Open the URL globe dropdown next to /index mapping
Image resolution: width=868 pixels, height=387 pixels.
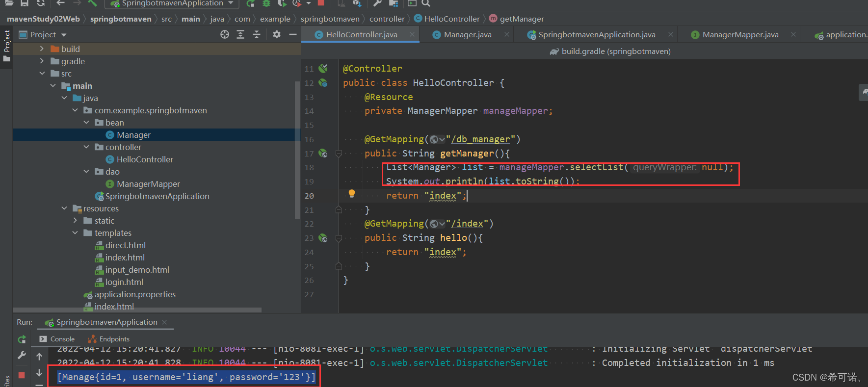(x=437, y=224)
